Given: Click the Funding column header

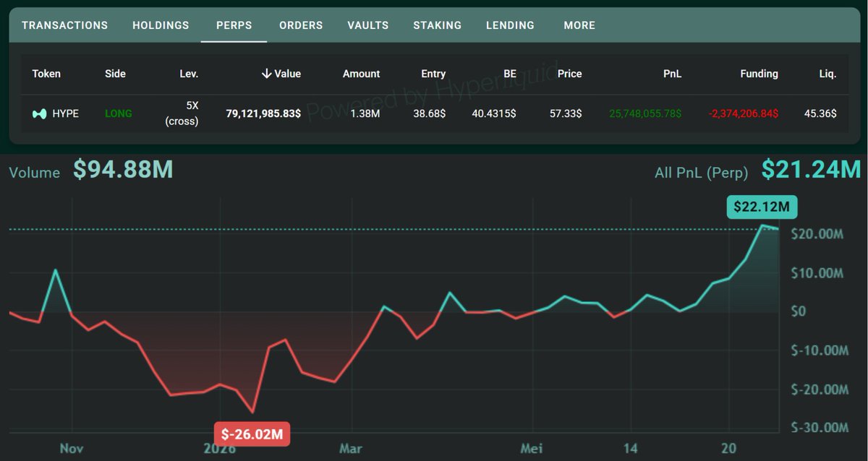Looking at the screenshot, I should point(759,74).
